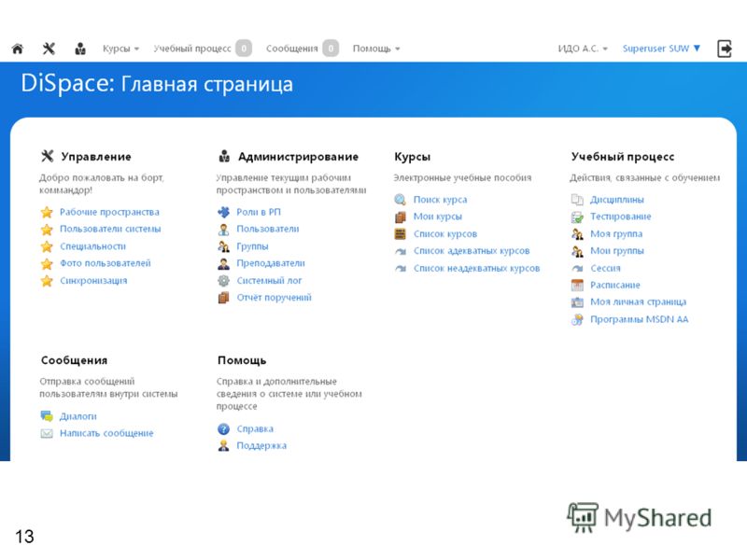The image size is (747, 560).
Task: View the Расписание link
Action: coord(614,286)
